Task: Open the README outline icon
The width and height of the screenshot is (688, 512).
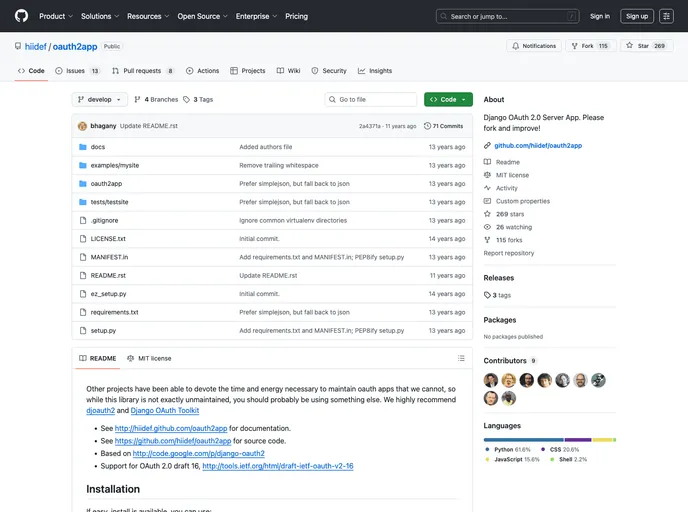Action: 461,358
